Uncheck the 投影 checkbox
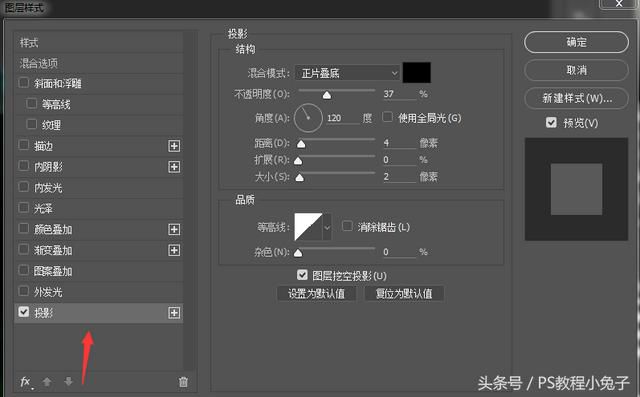The height and width of the screenshot is (397, 640). coord(24,312)
